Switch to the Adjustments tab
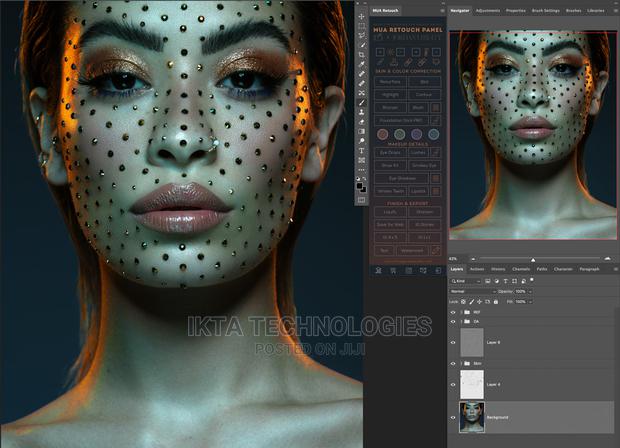 tap(488, 11)
